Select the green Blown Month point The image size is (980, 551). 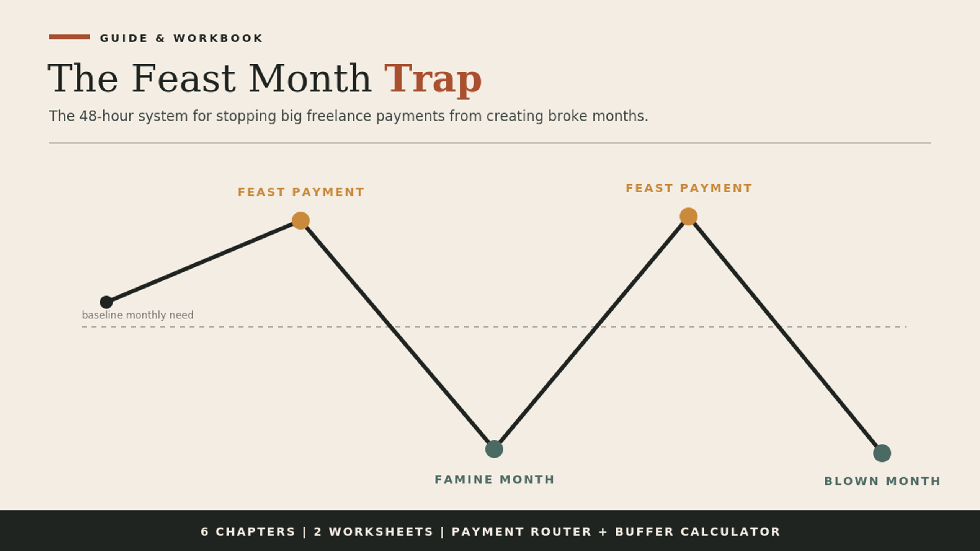[882, 453]
